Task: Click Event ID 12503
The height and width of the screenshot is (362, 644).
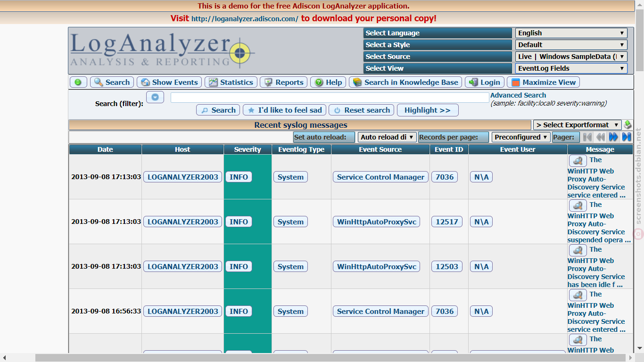Action: 447,266
